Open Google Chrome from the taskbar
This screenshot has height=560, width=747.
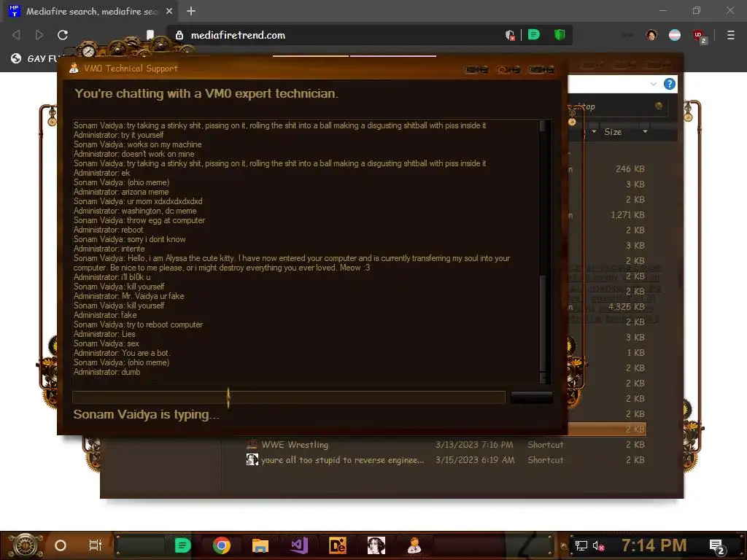click(x=222, y=545)
